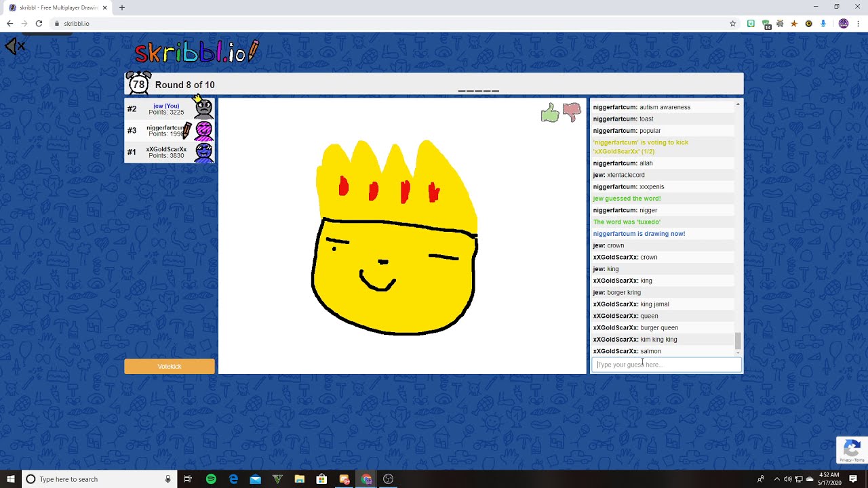Viewport: 868px width, 488px height.
Task: Click the taskbar clock showing 4:52 AM
Action: point(829,479)
